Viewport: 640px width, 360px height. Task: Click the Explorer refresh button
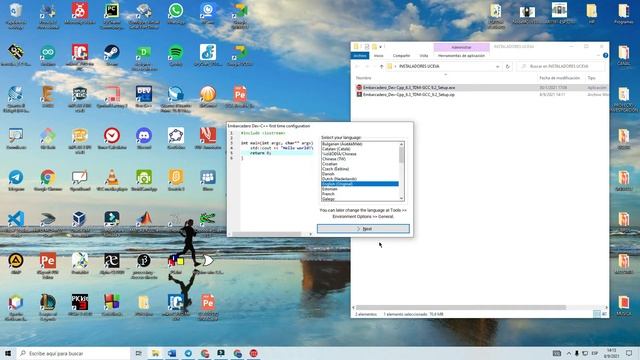point(507,66)
